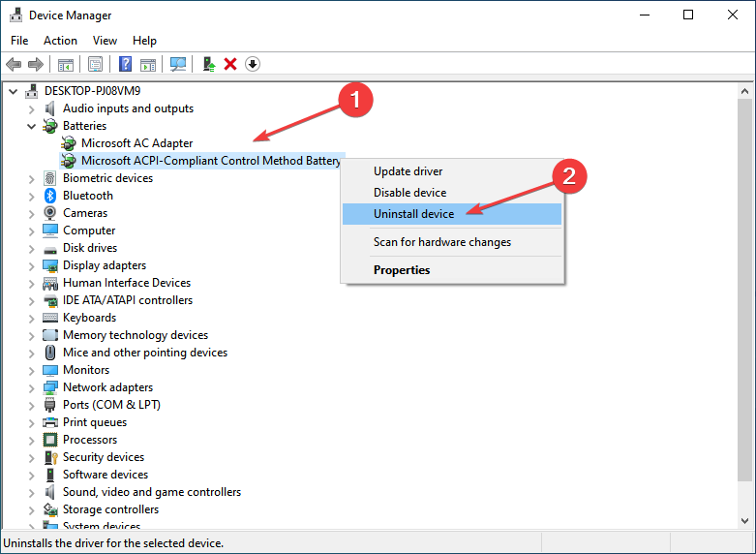Click the vertical scrollbar down arrow
The image size is (756, 554).
(x=744, y=521)
